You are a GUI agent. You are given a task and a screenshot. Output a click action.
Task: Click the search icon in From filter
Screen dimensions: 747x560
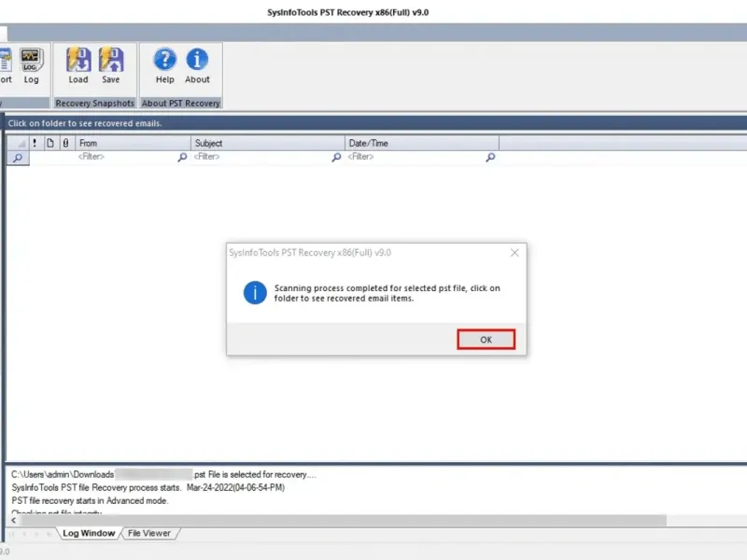point(182,157)
